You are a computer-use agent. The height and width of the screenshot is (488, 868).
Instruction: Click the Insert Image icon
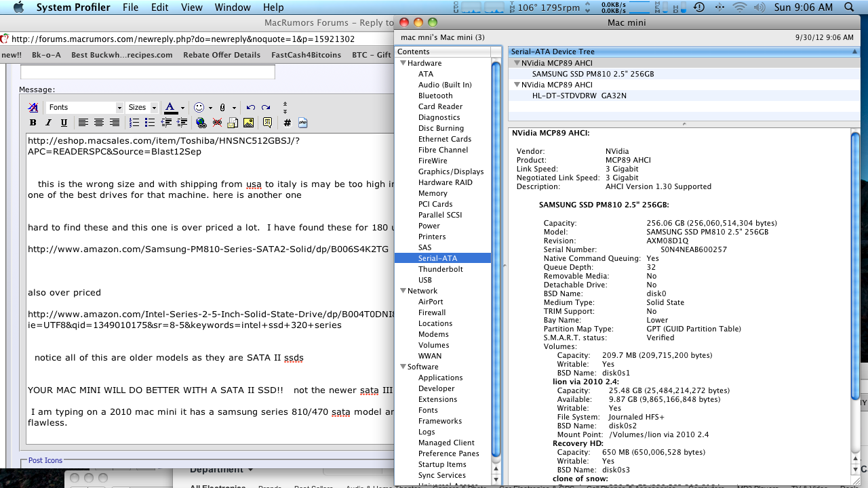point(248,123)
